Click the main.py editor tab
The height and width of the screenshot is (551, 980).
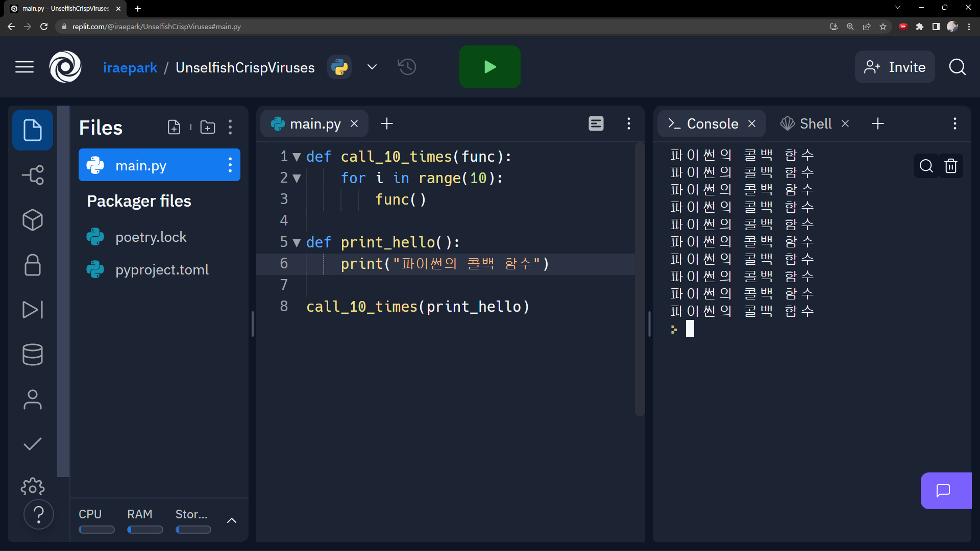tap(314, 123)
